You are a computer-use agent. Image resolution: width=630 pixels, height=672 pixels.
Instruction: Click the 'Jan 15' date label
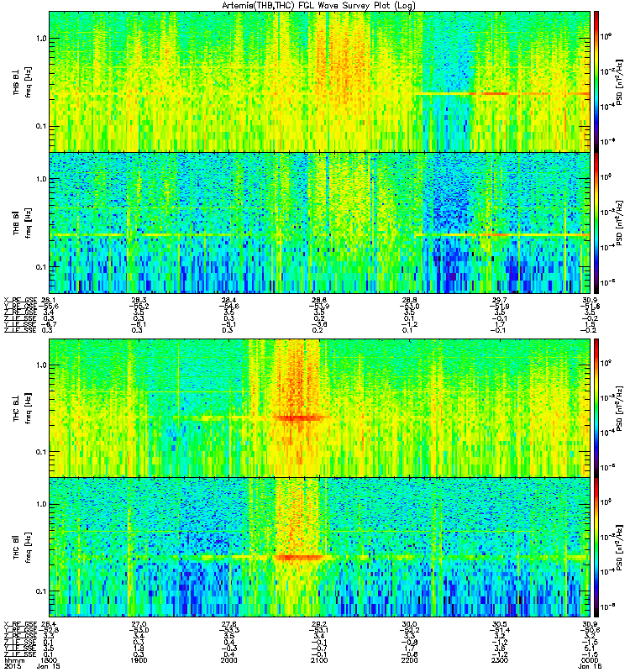point(49,666)
